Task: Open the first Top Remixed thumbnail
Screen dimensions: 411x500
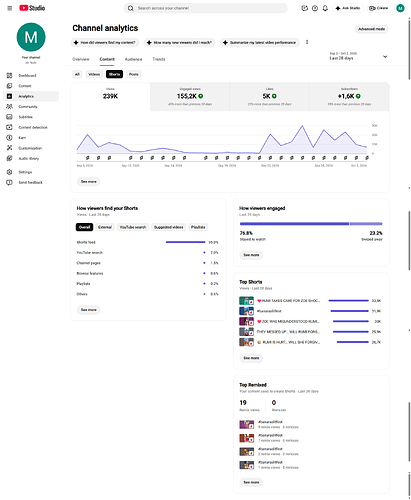Action: (246, 424)
